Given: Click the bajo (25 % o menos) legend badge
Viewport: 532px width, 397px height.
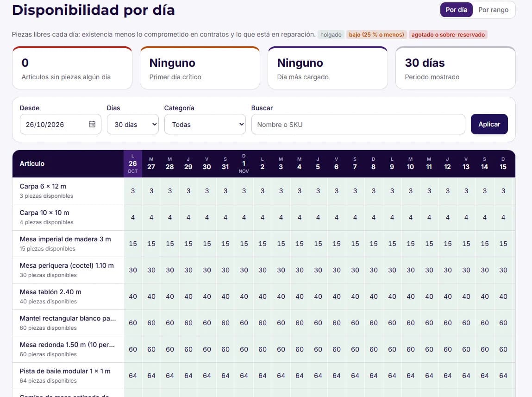Looking at the screenshot, I should (x=376, y=35).
